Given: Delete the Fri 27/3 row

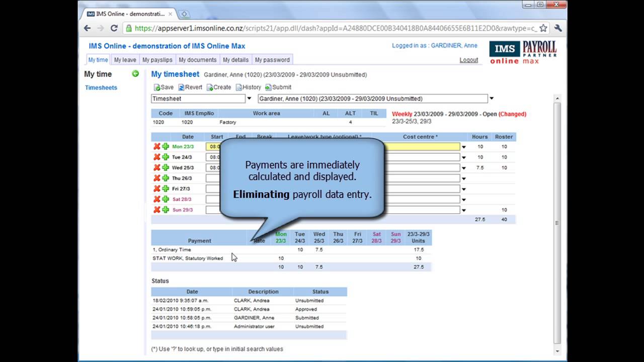Looking at the screenshot, I should click(x=157, y=189).
